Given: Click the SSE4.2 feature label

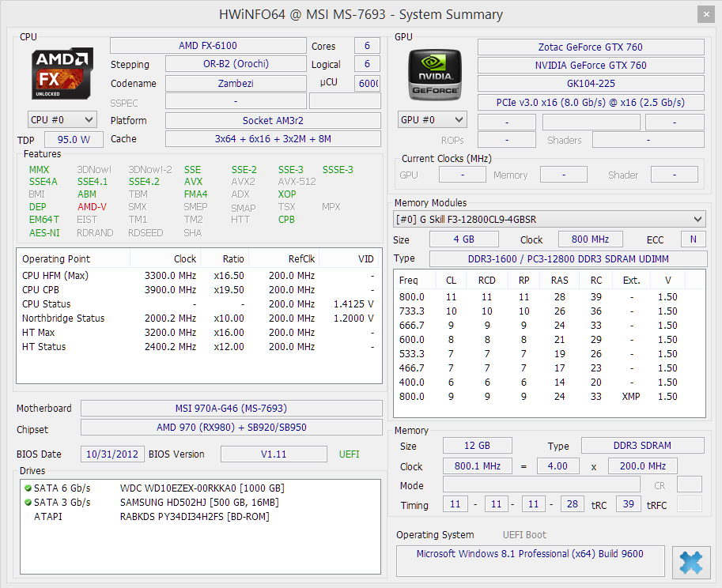Looking at the screenshot, I should pyautogui.click(x=144, y=182).
